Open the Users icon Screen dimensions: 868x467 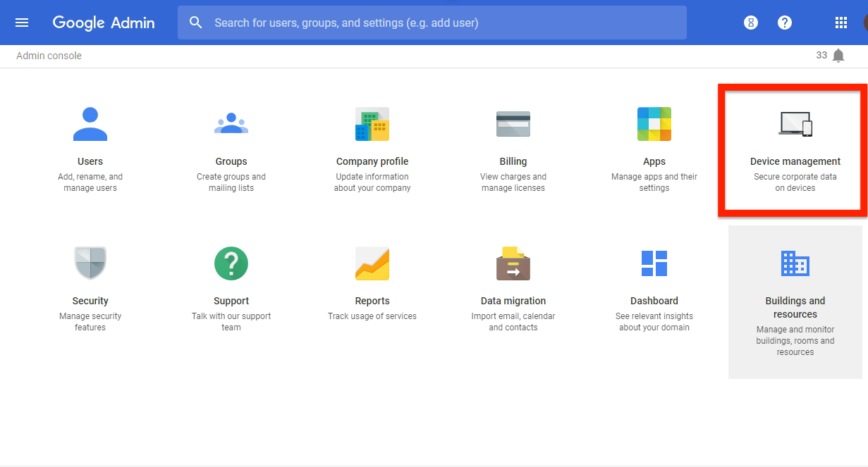point(90,124)
